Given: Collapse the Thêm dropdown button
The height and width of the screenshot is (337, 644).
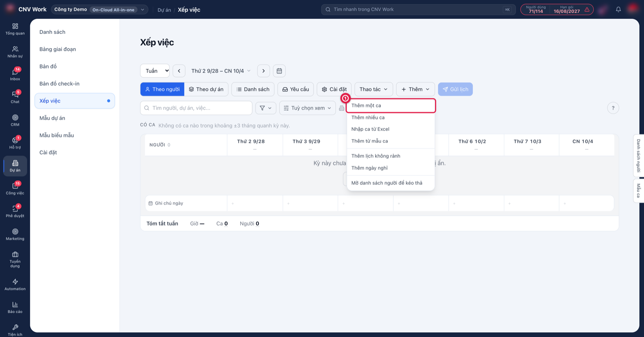Looking at the screenshot, I should click(x=415, y=89).
